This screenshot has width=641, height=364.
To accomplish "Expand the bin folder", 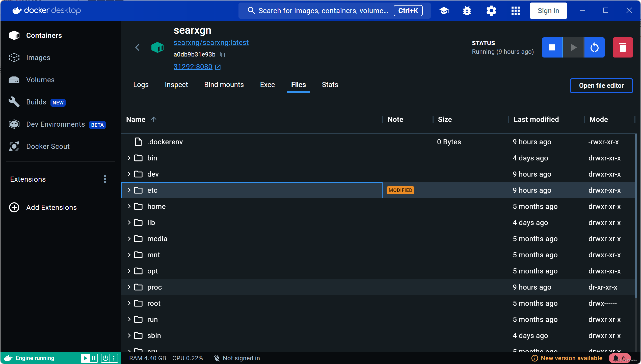I will (x=129, y=158).
